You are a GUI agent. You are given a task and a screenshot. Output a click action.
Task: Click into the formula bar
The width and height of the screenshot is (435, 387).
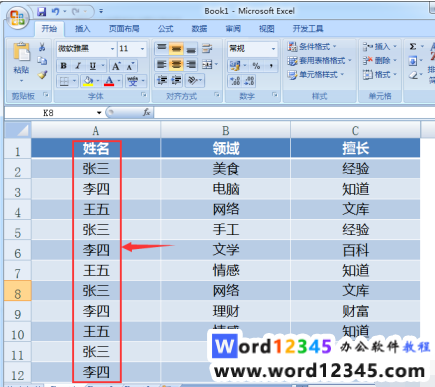click(294, 113)
